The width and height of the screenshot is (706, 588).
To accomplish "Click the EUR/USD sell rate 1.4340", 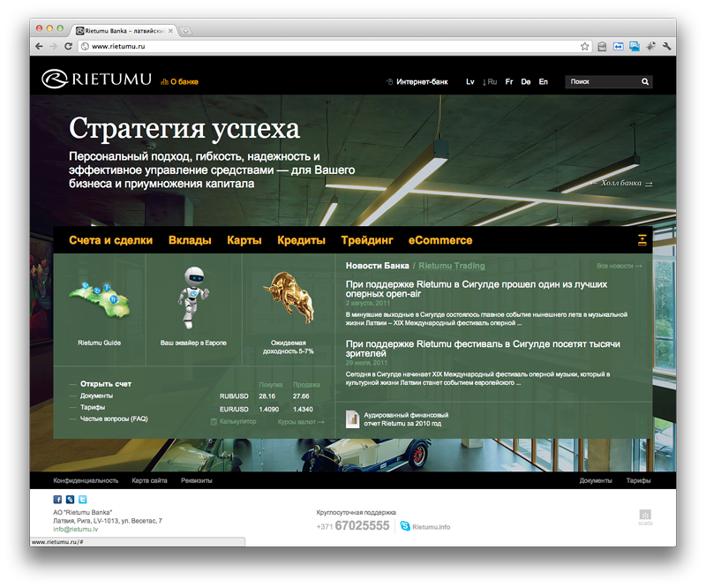I will pos(303,409).
